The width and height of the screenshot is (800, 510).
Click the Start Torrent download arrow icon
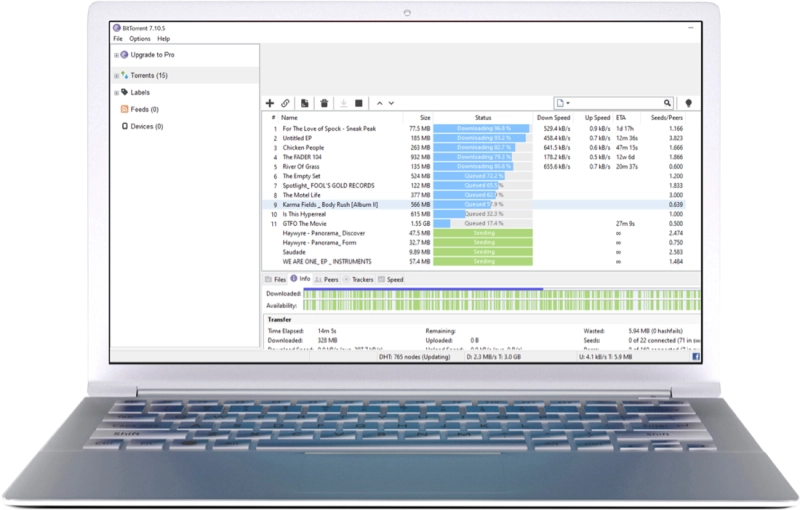343,103
